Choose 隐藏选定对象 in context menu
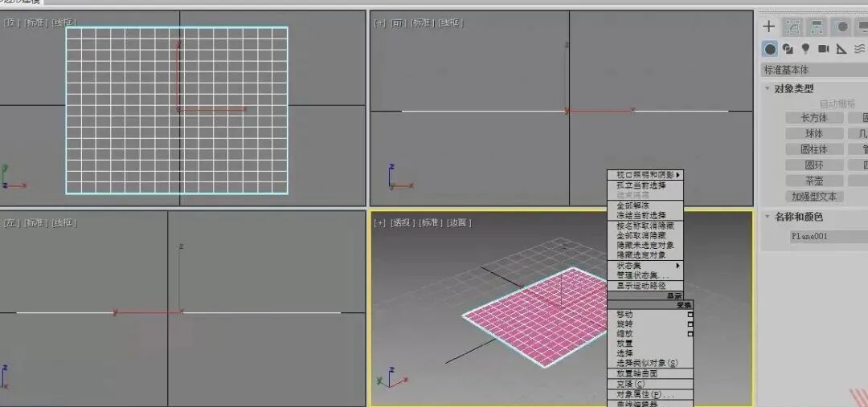Screen dimensions: 868x407 pos(645,255)
